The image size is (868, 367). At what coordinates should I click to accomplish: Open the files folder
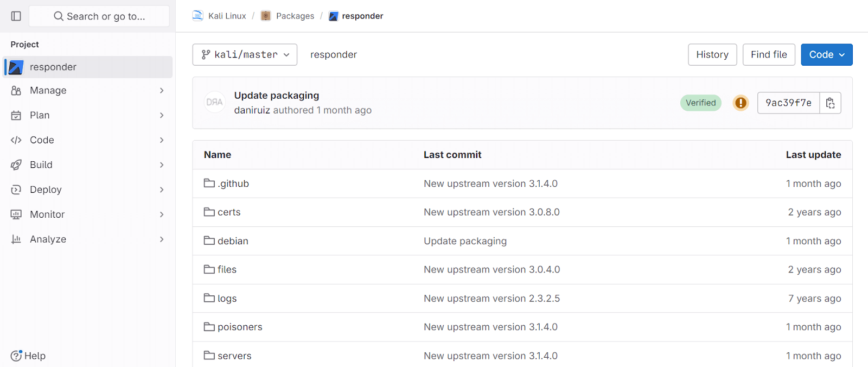point(227,269)
